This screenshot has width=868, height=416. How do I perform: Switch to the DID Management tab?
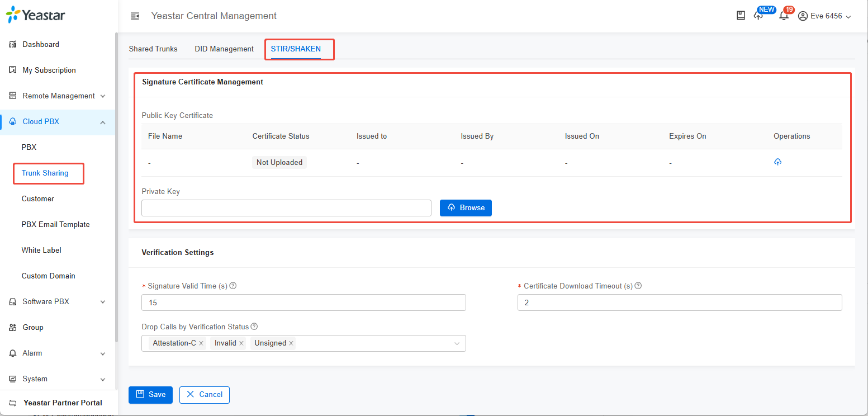224,49
